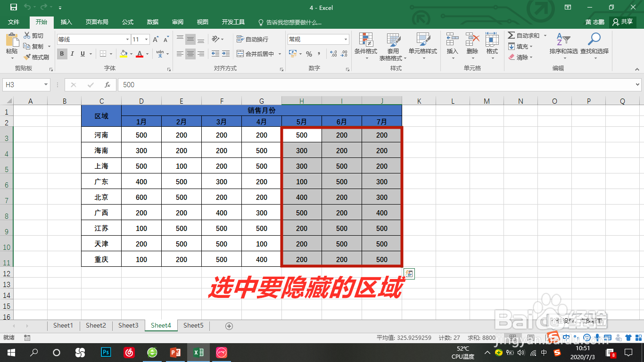Screen dimensions: 644x362
Task: Click the center alignment icon
Action: click(x=190, y=54)
